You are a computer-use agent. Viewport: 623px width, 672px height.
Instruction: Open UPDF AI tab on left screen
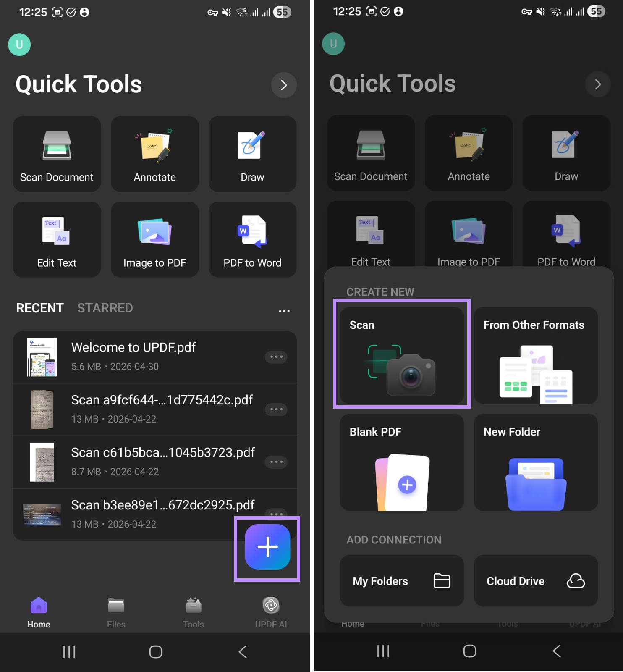point(271,613)
